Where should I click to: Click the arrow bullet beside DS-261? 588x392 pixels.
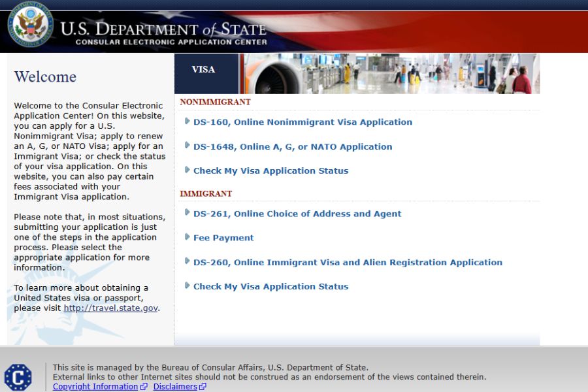[x=188, y=212]
